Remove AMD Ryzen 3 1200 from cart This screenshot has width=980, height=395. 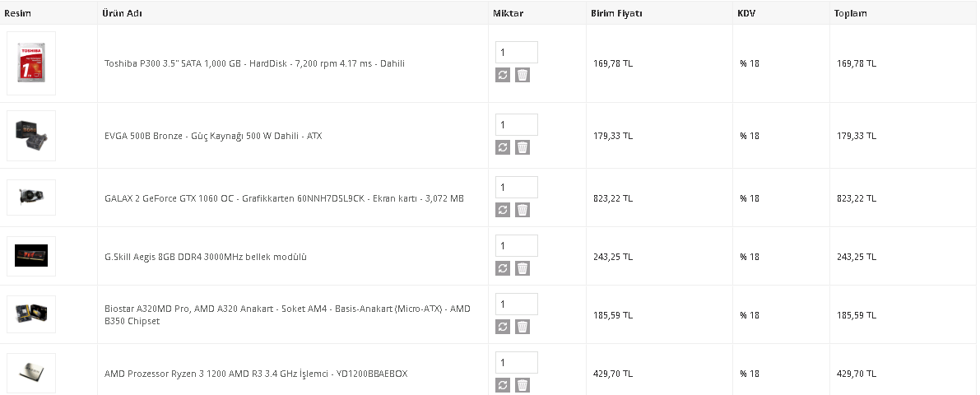point(523,386)
